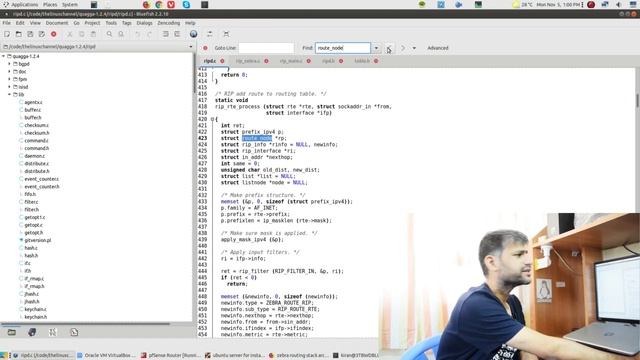Click the Save As toolbar icon

point(42,34)
